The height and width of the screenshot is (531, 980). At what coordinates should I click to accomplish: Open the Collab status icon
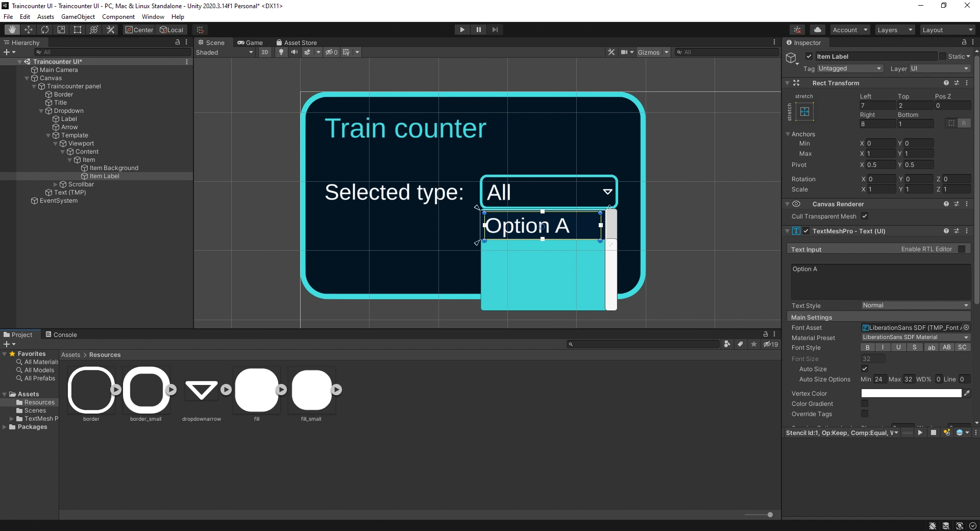coord(797,30)
